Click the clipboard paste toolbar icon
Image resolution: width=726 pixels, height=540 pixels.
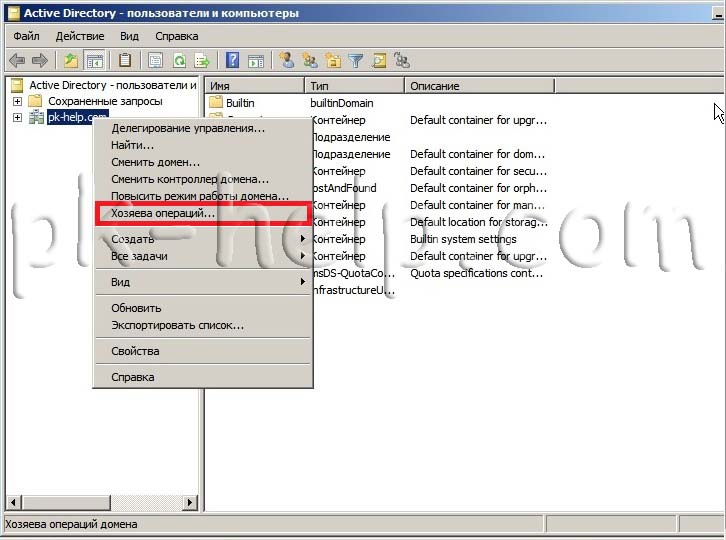click(125, 61)
